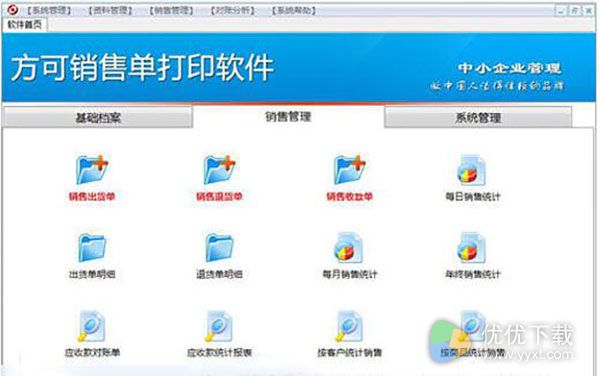Click the 出货单明细 label
The height and width of the screenshot is (376, 600).
coord(92,274)
